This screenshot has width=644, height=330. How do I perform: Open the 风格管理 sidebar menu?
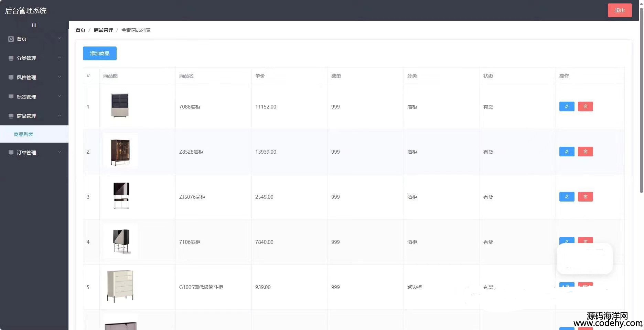[x=34, y=78]
